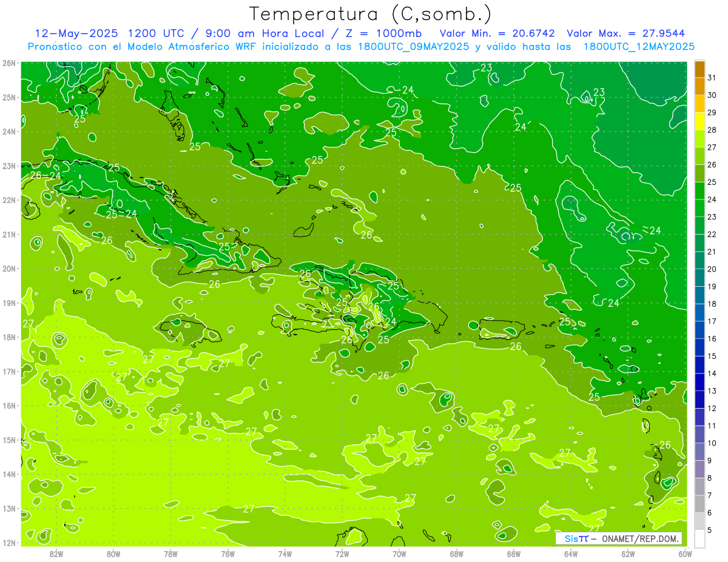Click the white swatch below legend value 5
Viewport: 728px width, 562px height.
click(699, 538)
